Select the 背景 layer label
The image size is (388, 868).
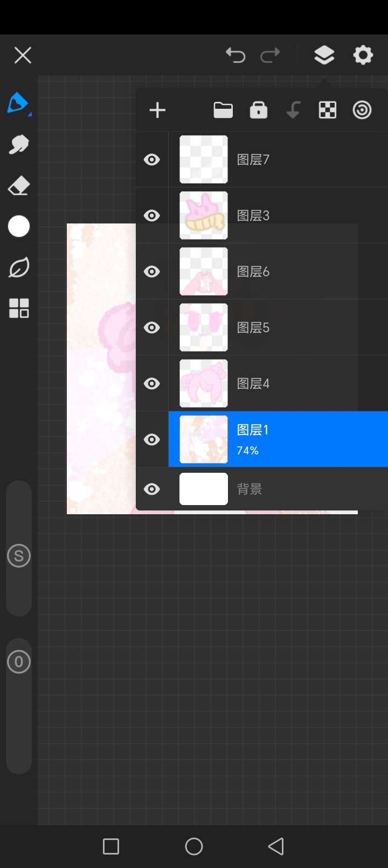(x=250, y=489)
